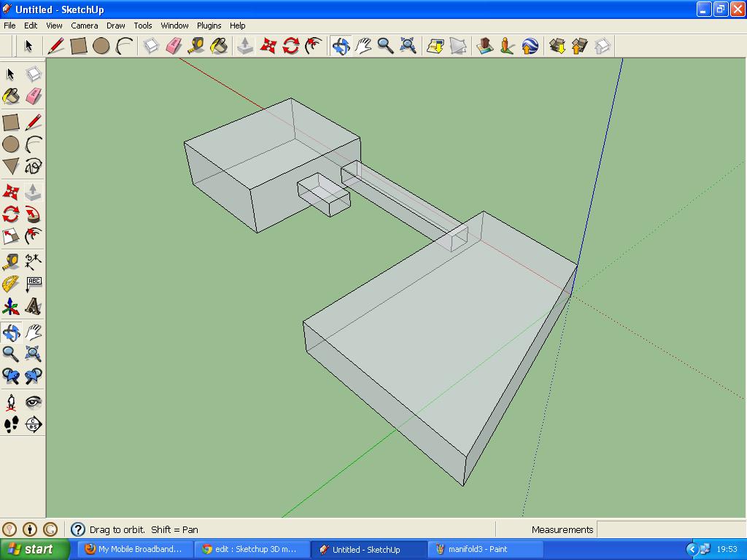Click the Pan hand in the top toolbar
Screen dimensions: 747x560
(363, 46)
